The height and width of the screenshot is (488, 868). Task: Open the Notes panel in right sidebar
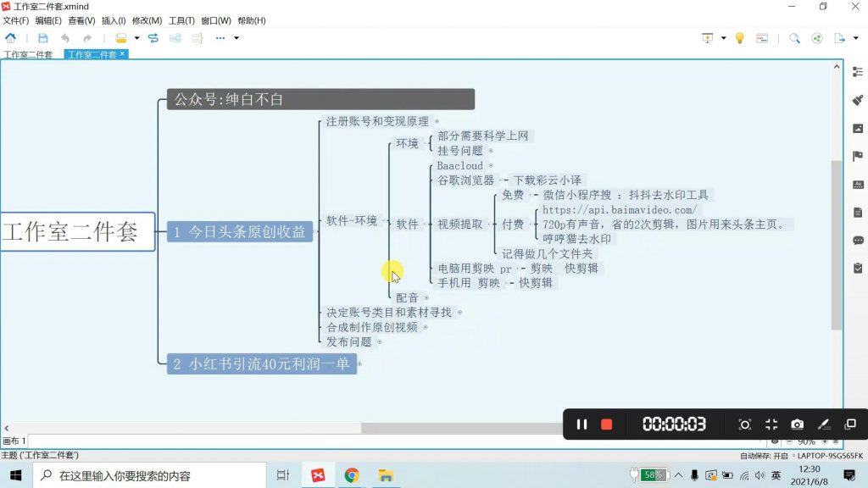click(858, 213)
